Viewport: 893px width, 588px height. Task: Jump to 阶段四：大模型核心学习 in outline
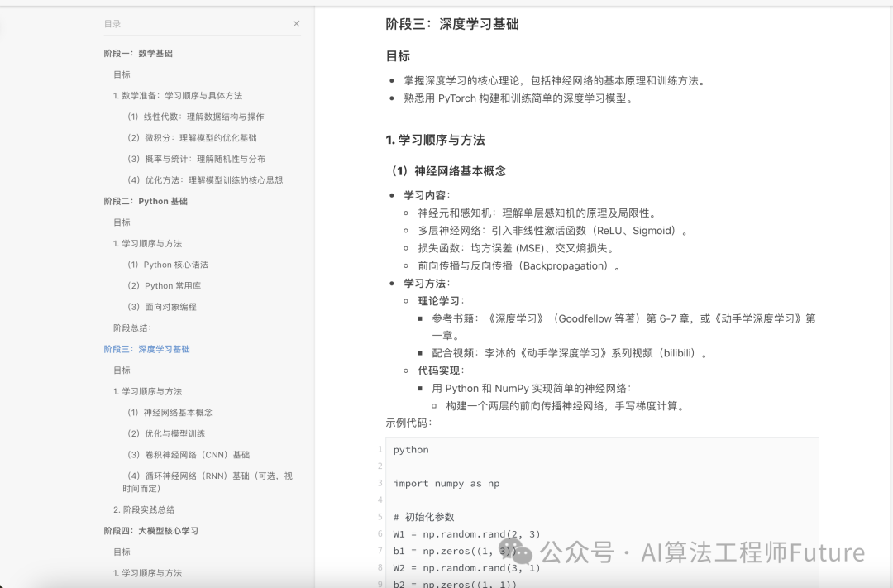pos(151,530)
